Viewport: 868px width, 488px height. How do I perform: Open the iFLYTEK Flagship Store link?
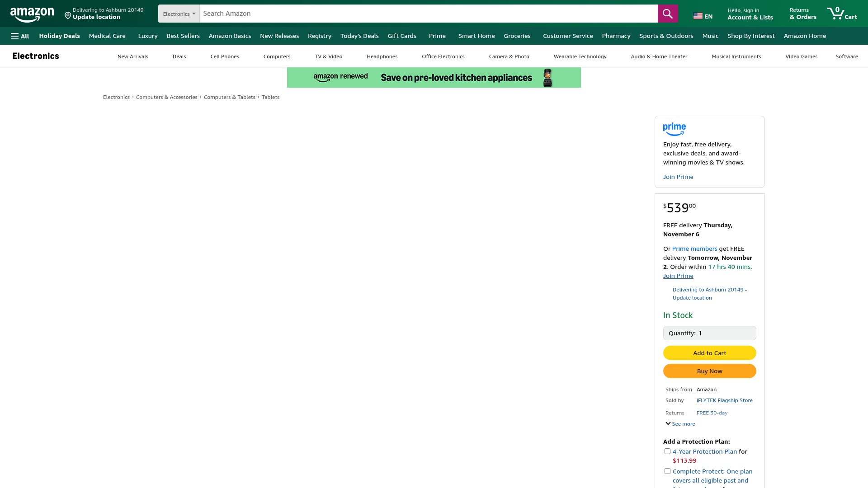(724, 400)
